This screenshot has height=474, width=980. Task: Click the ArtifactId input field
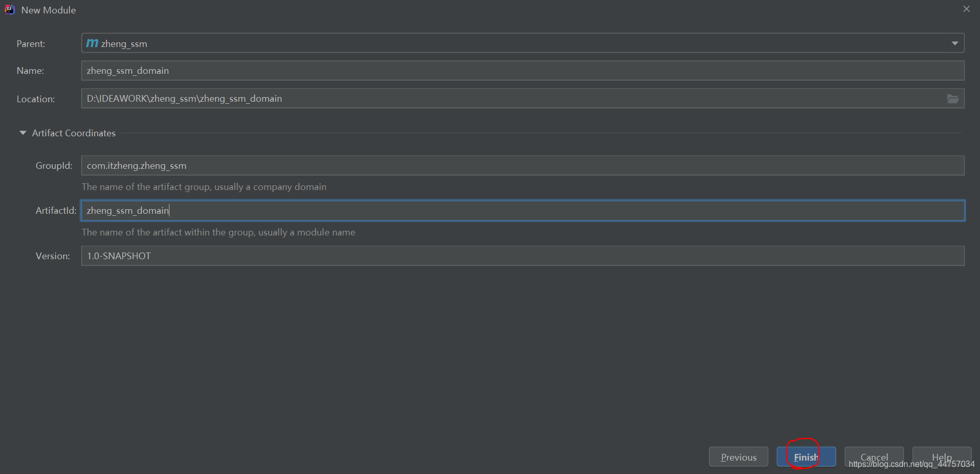pyautogui.click(x=523, y=211)
